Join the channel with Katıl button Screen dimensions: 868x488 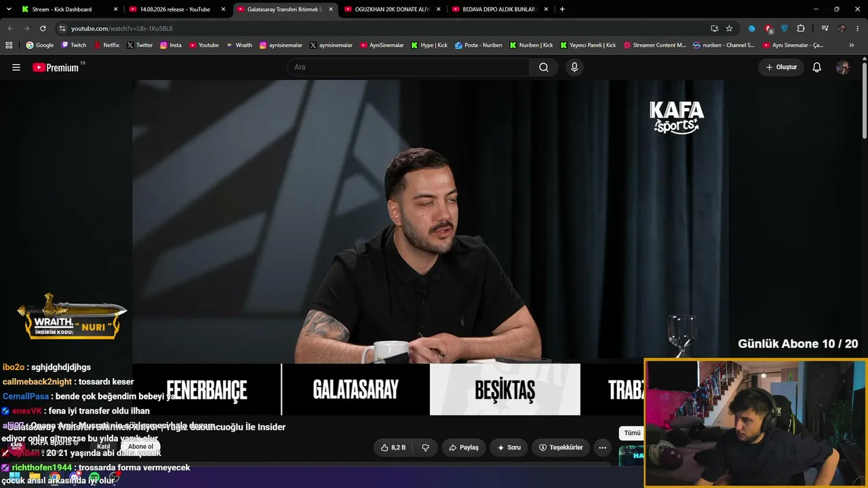(x=104, y=447)
